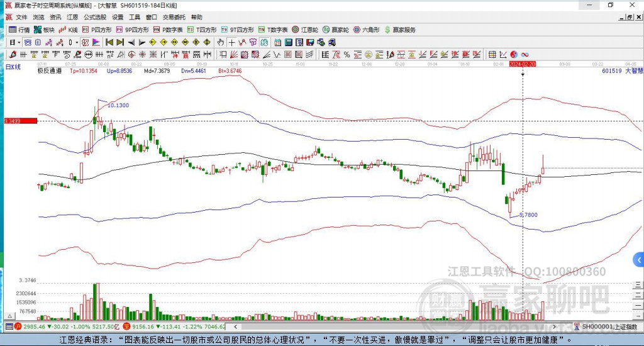
Task: Click SH000001 上证指数 status entry
Action: pyautogui.click(x=606, y=326)
